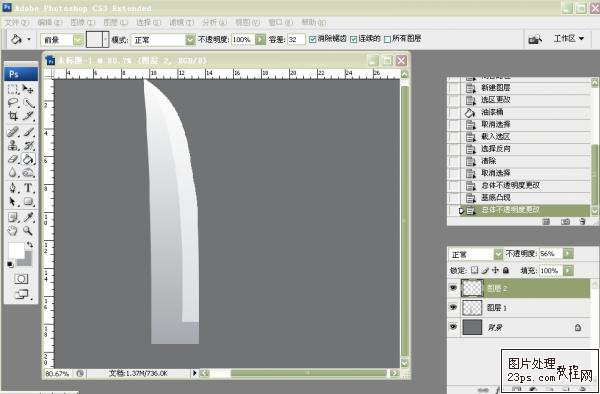This screenshot has width=600, height=394.
Task: Click the foreground color swatch
Action: (x=16, y=251)
